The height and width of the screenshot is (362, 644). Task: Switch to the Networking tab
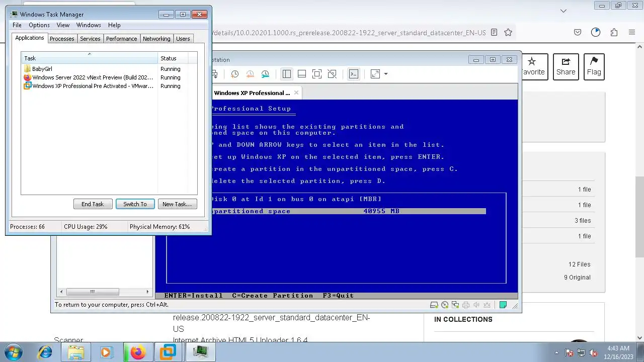[x=156, y=39]
